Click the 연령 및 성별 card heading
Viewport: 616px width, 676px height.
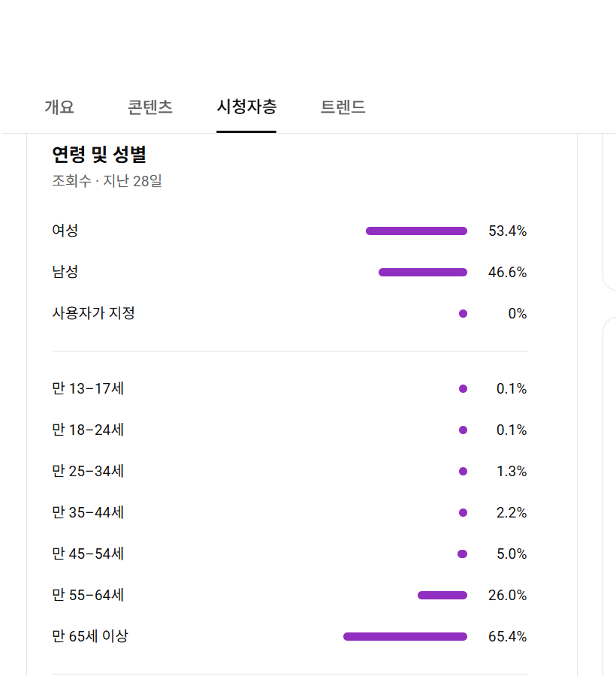[x=99, y=154]
